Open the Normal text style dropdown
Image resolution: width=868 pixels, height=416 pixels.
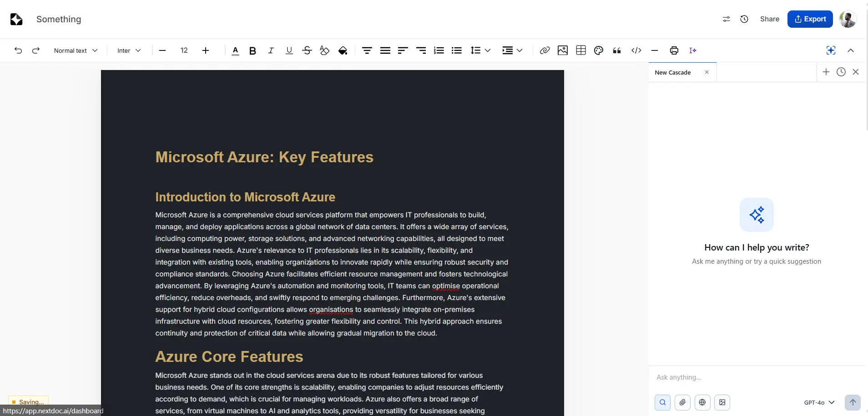(76, 50)
